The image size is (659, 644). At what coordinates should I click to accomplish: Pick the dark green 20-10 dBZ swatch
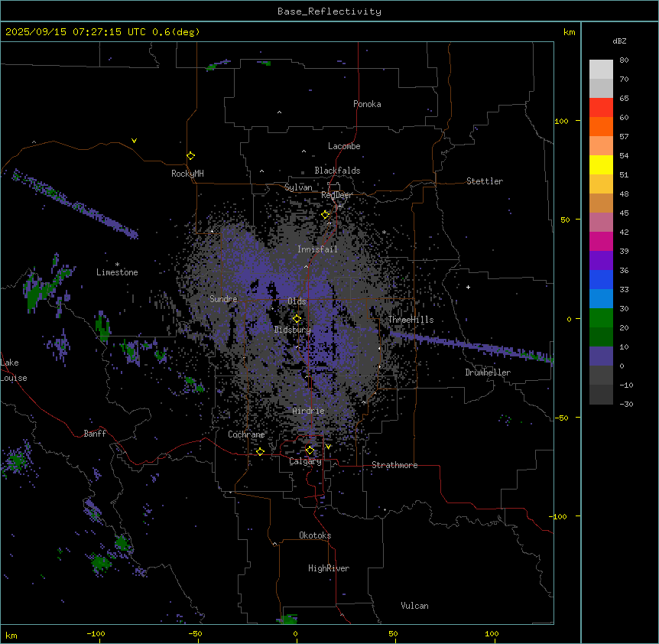[601, 337]
